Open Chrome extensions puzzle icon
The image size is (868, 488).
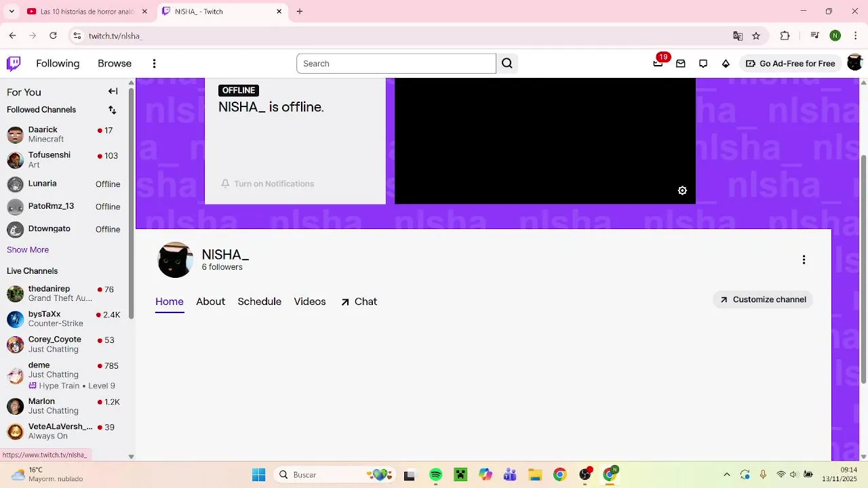[x=785, y=36]
